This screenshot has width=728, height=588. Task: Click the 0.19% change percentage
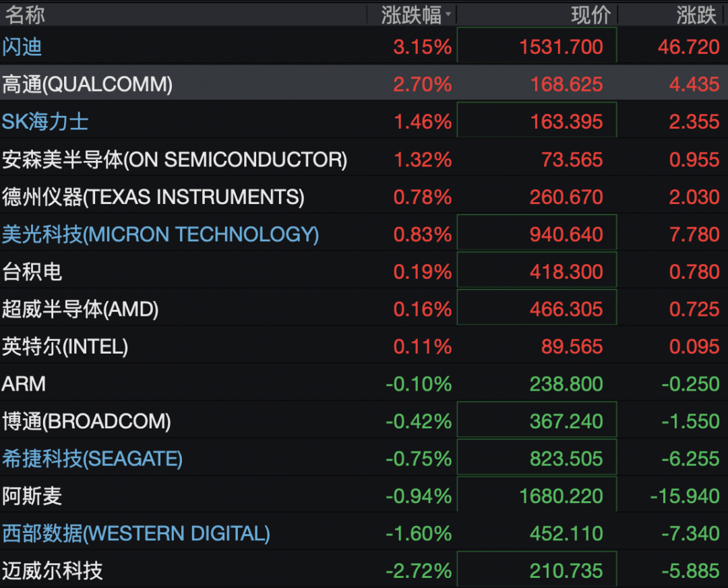coord(423,271)
